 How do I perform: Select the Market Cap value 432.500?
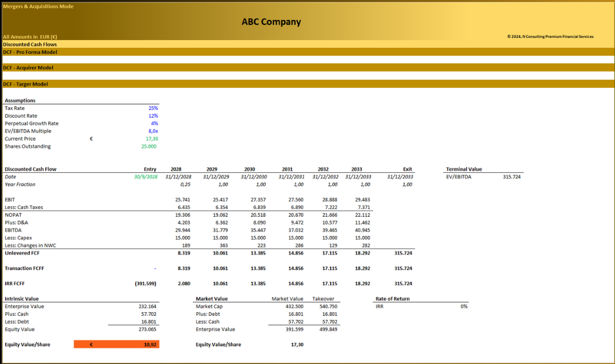294,306
